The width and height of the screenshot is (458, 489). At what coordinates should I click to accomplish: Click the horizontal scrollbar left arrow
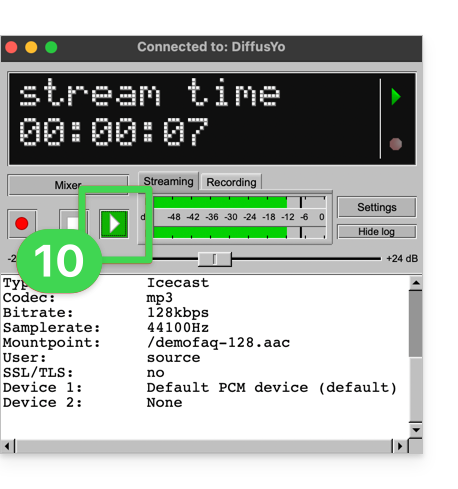click(x=7, y=446)
